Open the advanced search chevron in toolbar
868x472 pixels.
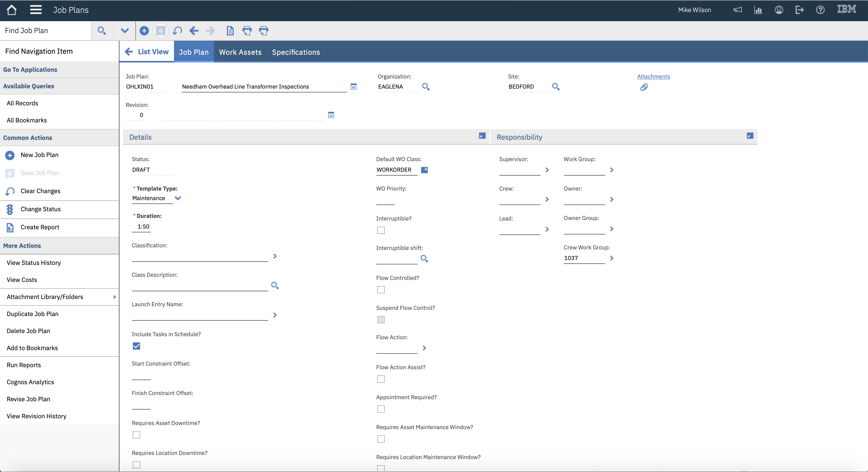click(x=124, y=31)
